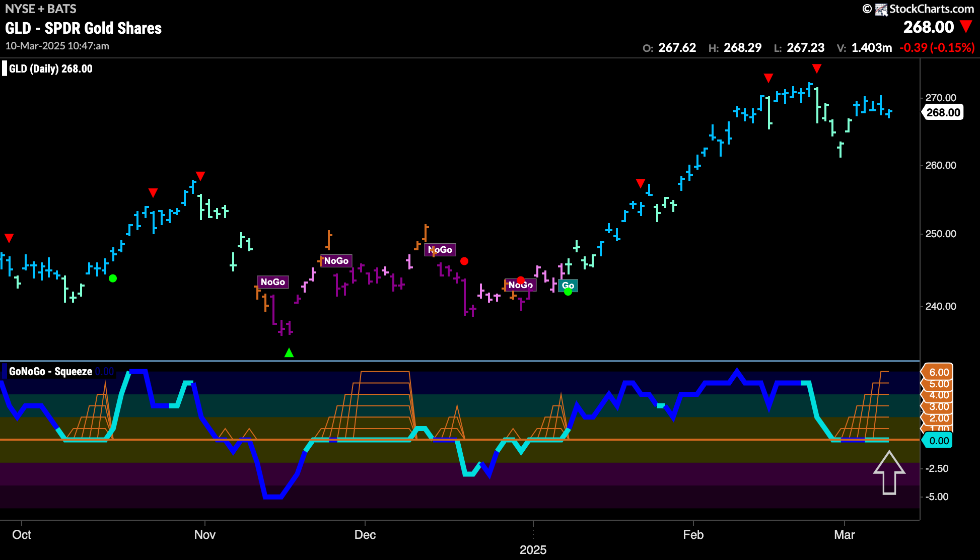Click the white legend marker beside GLD (Daily)

[x=5, y=68]
